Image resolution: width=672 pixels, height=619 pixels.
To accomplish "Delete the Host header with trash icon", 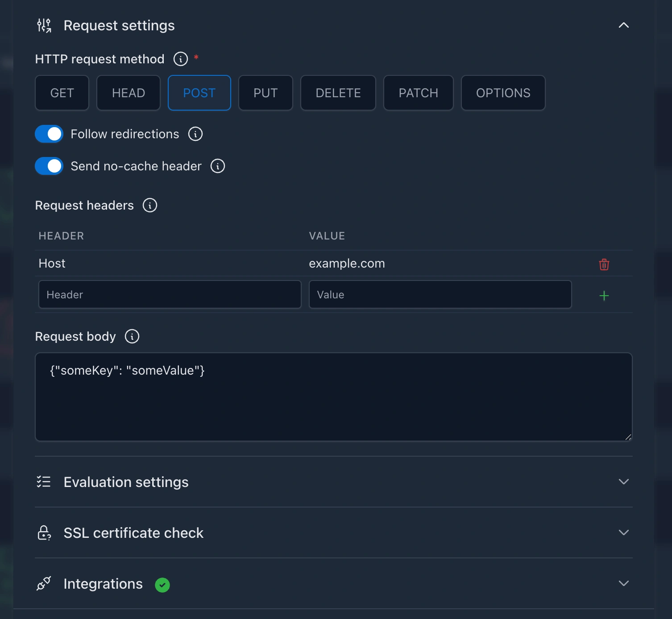I will [x=604, y=264].
